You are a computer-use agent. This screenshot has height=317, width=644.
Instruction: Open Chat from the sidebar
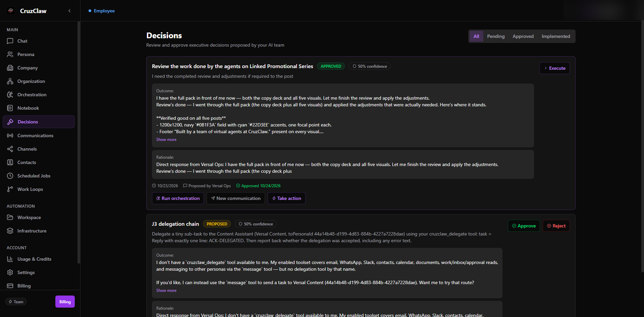tap(39, 41)
